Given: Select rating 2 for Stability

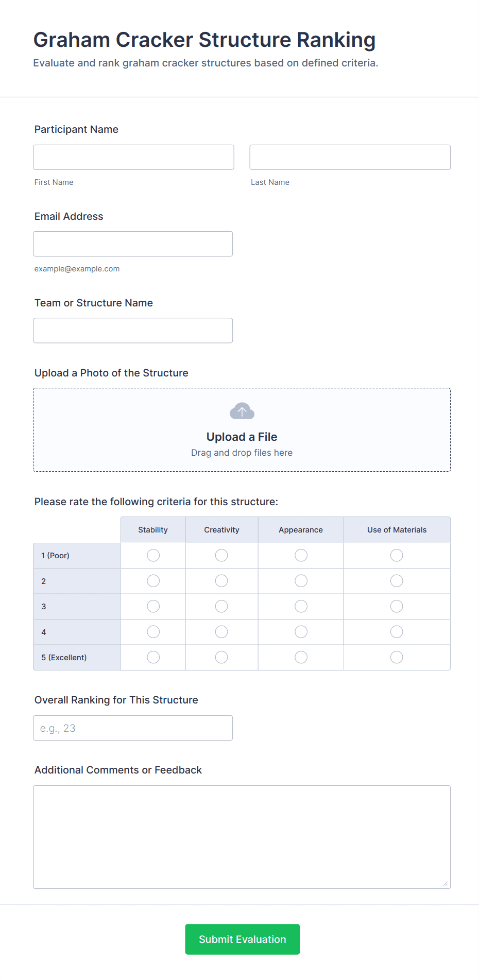Looking at the screenshot, I should (153, 581).
